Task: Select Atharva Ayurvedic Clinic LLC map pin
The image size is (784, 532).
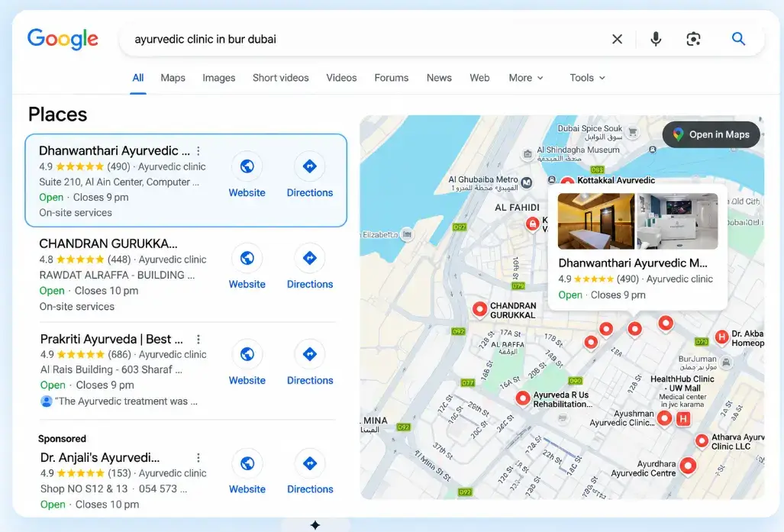Action: 702,440
